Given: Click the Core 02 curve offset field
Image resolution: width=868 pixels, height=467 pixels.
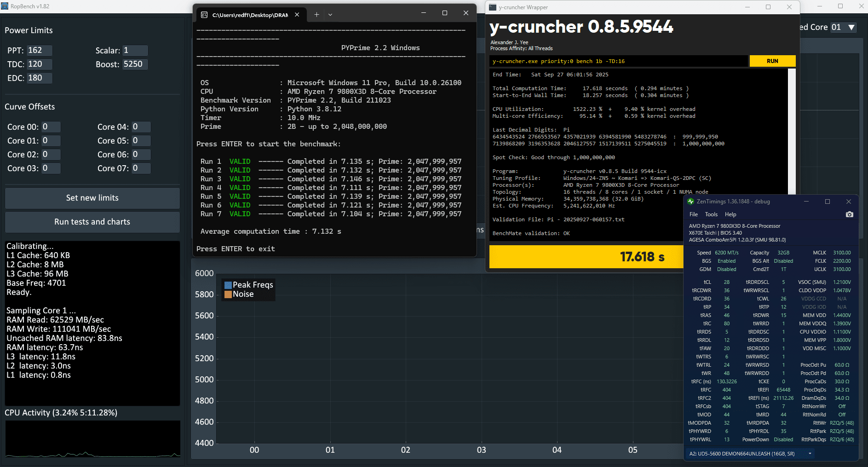Looking at the screenshot, I should (x=51, y=154).
